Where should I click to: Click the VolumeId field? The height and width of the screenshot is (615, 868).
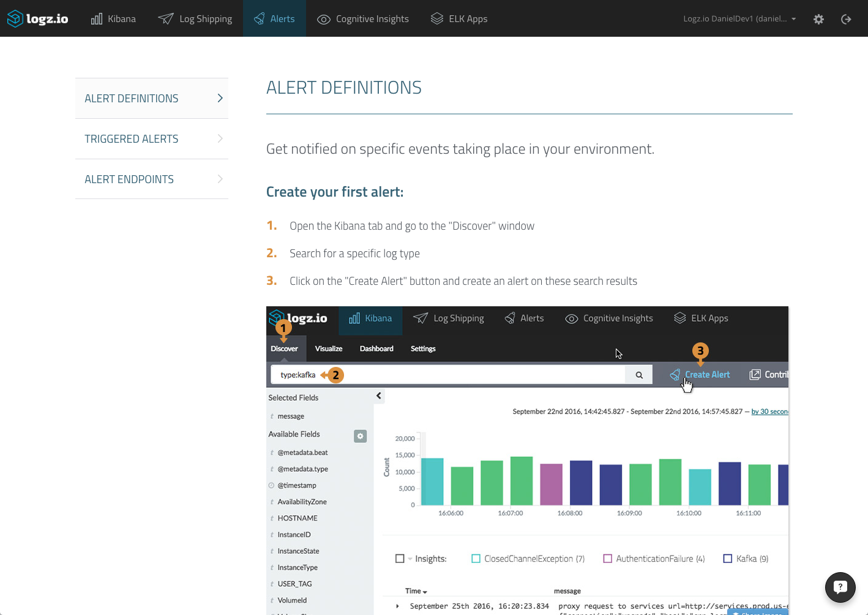(x=292, y=600)
